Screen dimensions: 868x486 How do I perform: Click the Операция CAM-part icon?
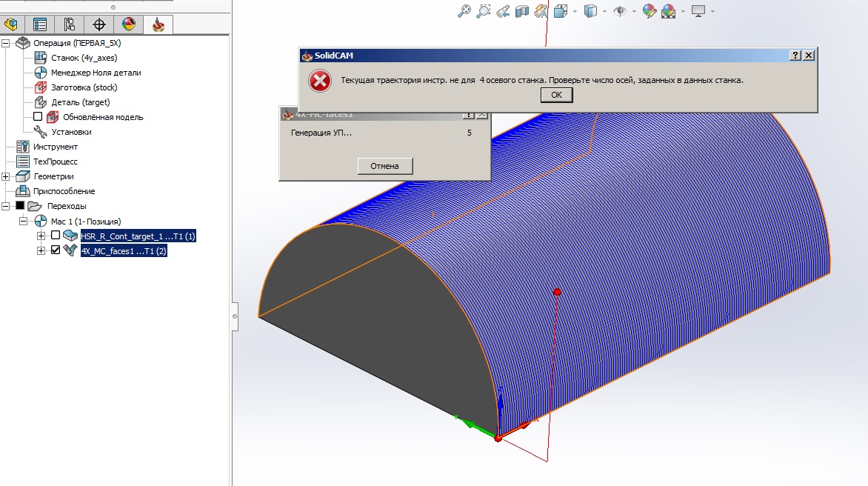[x=23, y=43]
